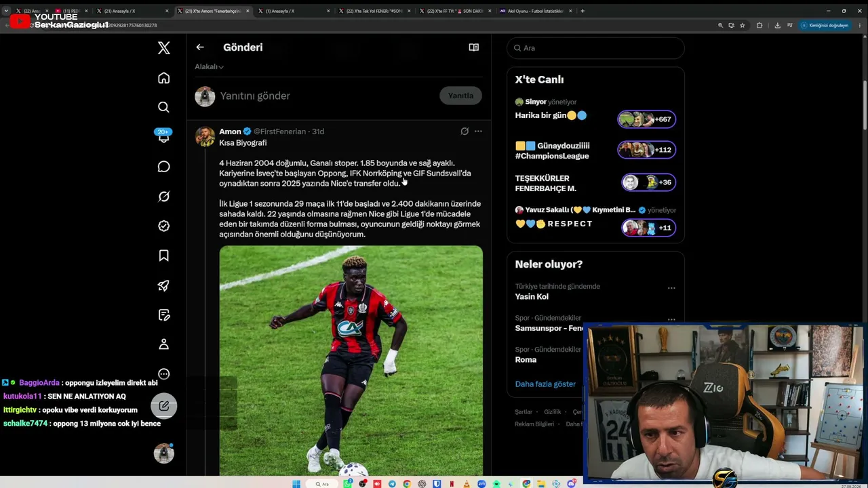The height and width of the screenshot is (488, 868).
Task: Go to the Home feed icon
Action: 164,78
